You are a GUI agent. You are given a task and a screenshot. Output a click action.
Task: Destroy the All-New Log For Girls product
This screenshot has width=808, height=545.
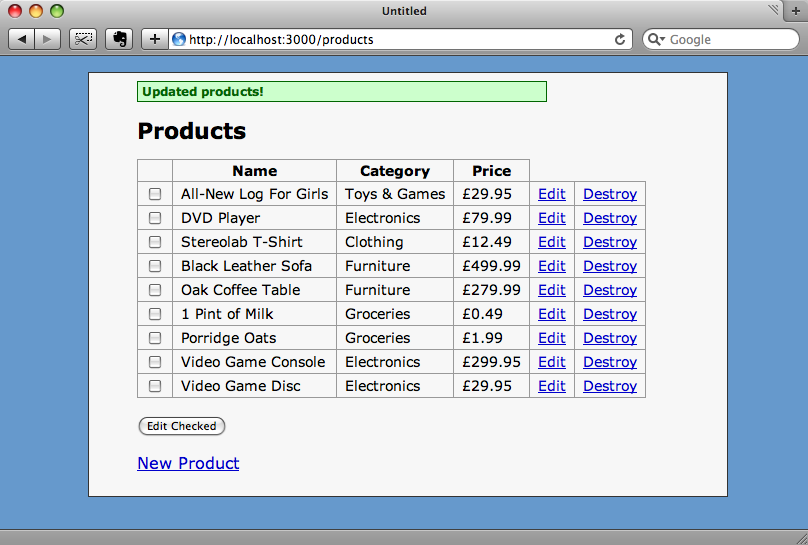pos(610,194)
